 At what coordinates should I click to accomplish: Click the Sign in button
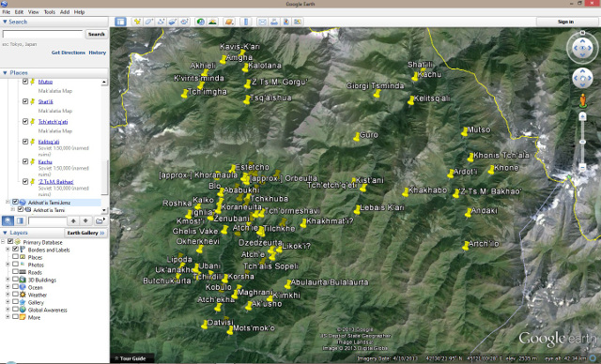click(x=565, y=22)
